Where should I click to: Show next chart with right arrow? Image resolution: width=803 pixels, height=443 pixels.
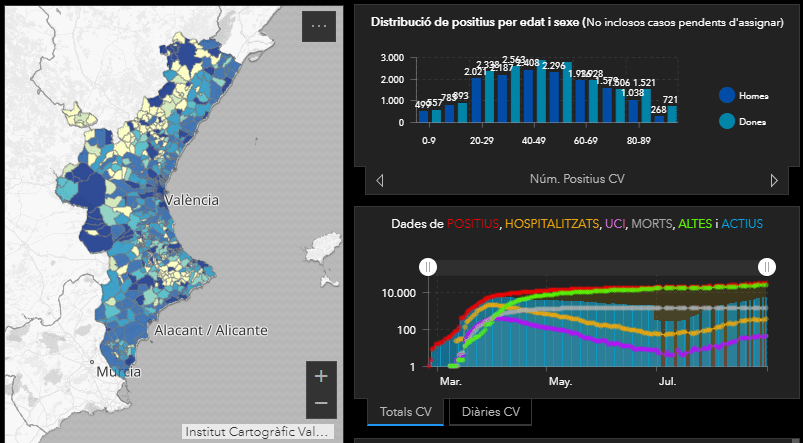tap(774, 181)
